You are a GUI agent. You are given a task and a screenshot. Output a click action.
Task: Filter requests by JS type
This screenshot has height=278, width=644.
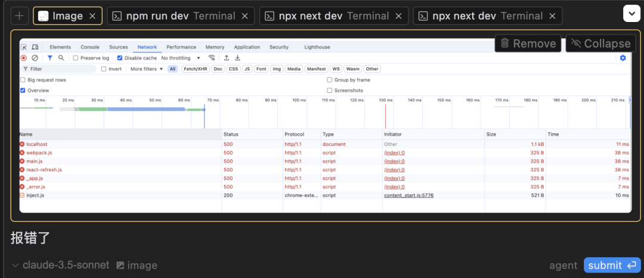[x=247, y=69]
